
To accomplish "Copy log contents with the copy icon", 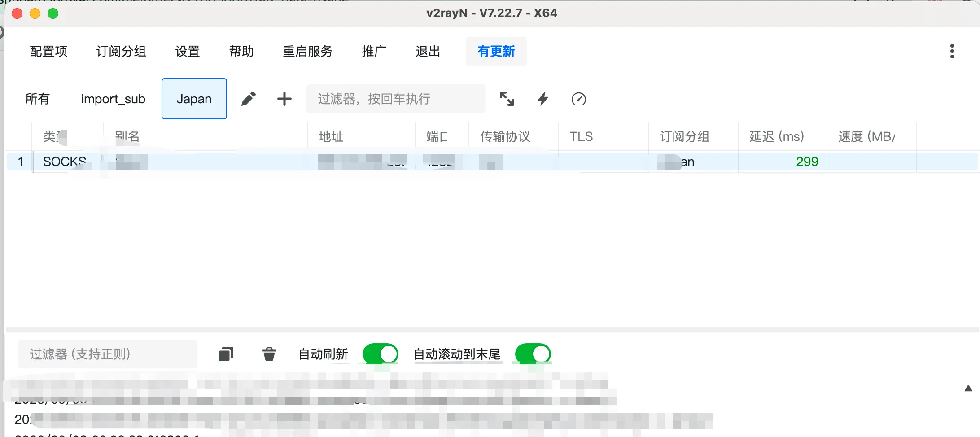I will point(226,354).
